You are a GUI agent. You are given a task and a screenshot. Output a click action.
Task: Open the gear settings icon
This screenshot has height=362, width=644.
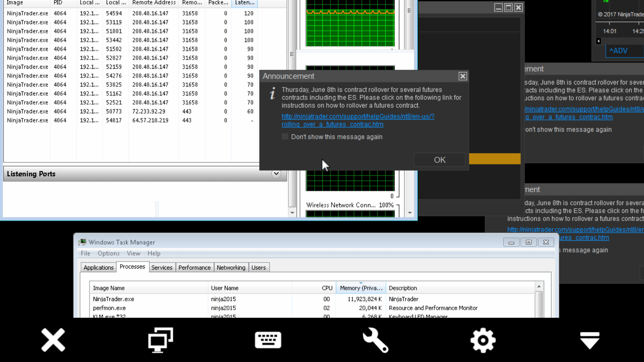point(483,340)
